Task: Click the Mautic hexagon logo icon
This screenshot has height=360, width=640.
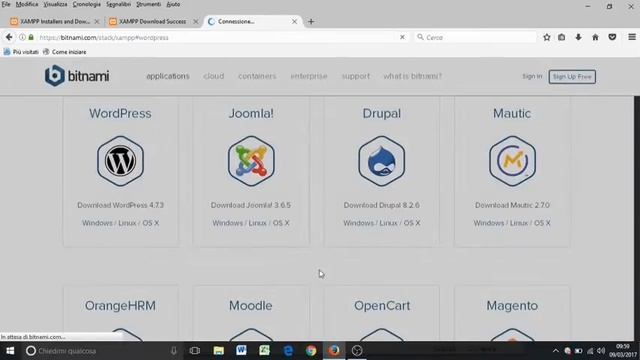Action: [512, 161]
